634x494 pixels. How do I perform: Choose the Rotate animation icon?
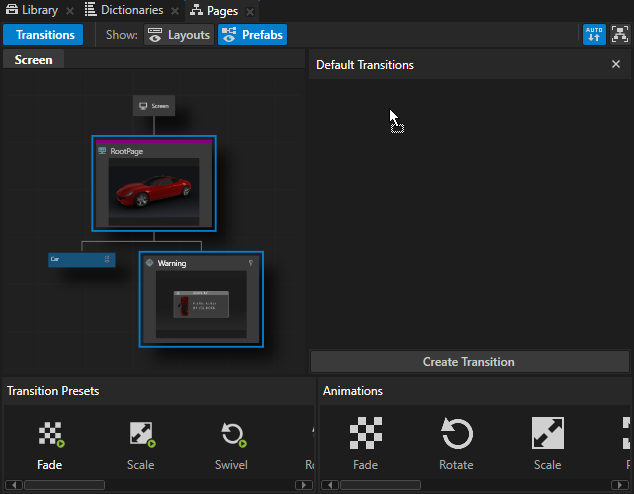(456, 434)
